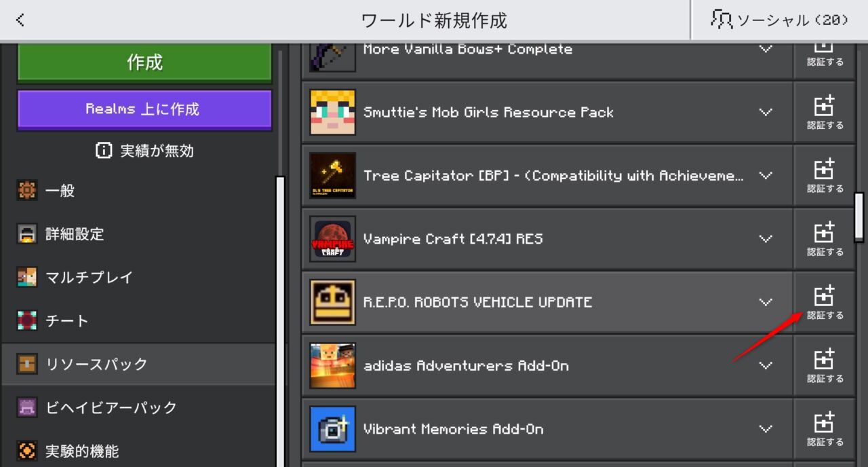Screen dimensions: 868x467
Task: Click the Vibrant Memories Add-On name
Action: 453,429
